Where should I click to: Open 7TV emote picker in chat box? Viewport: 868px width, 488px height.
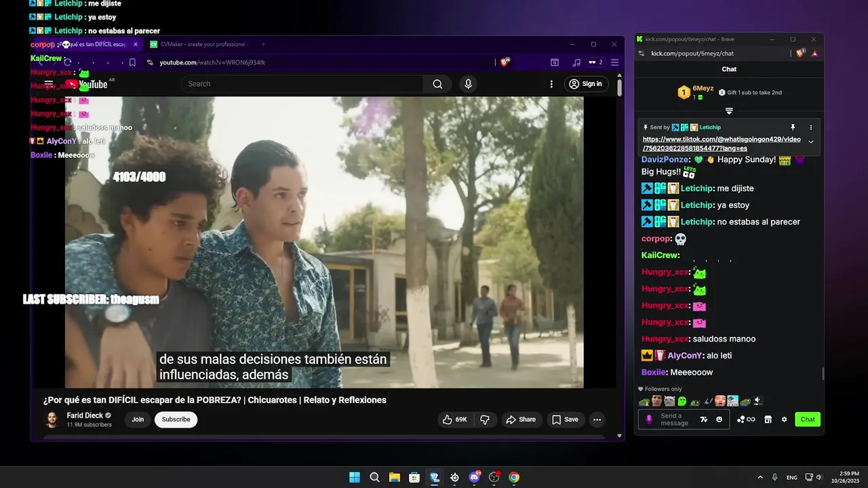(x=704, y=420)
